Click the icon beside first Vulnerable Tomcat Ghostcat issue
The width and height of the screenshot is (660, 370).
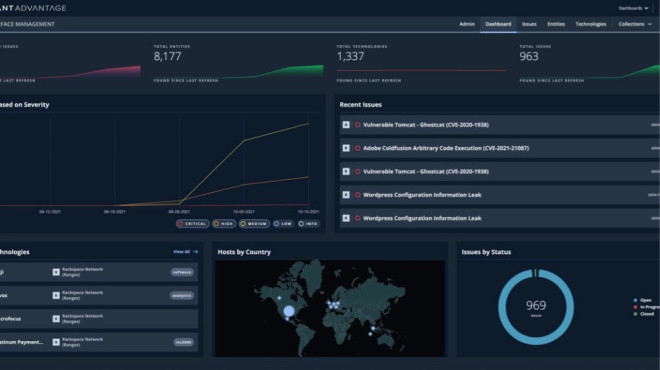(346, 125)
